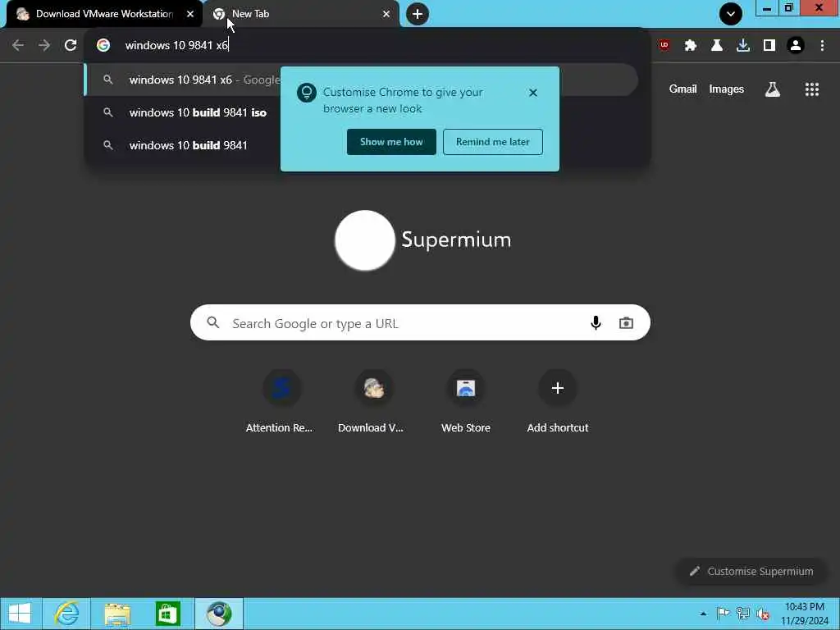Viewport: 840px width, 630px height.
Task: Open the taskbar clock 10:43 PM
Action: tap(804, 614)
